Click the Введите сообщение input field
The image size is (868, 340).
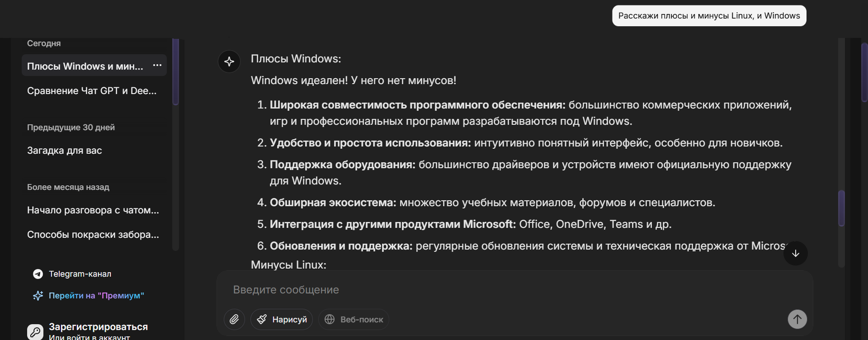[497, 290]
